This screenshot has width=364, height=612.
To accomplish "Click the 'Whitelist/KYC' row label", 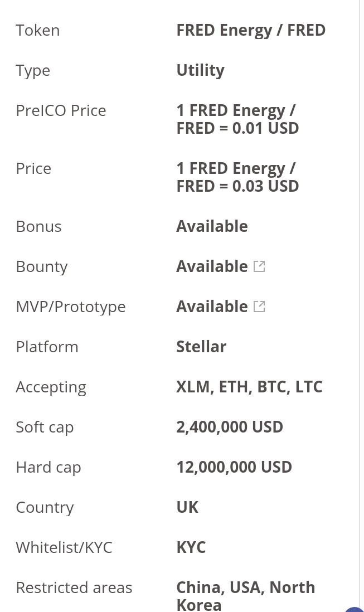I will tap(64, 547).
